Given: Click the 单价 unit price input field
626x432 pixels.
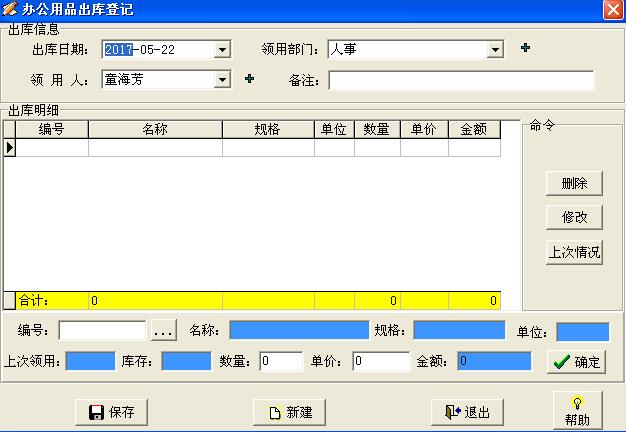Looking at the screenshot, I should tap(381, 361).
